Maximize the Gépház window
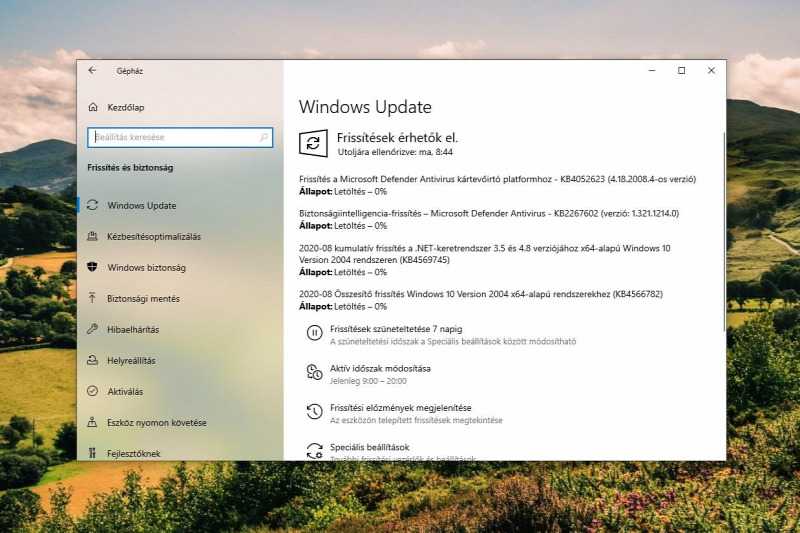The image size is (800, 533). tap(681, 70)
